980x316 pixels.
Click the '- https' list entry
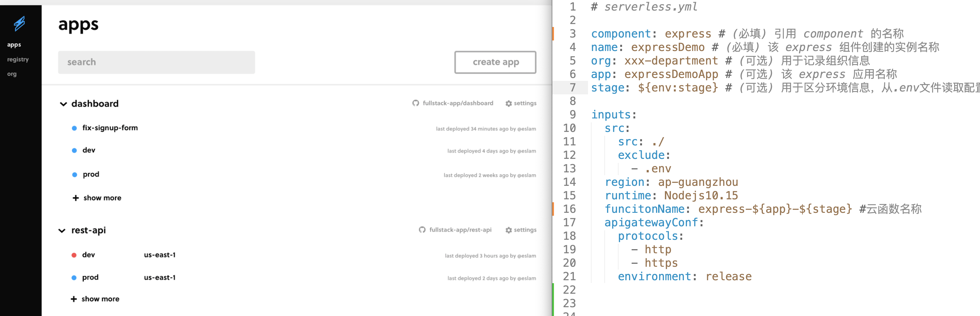(x=654, y=263)
